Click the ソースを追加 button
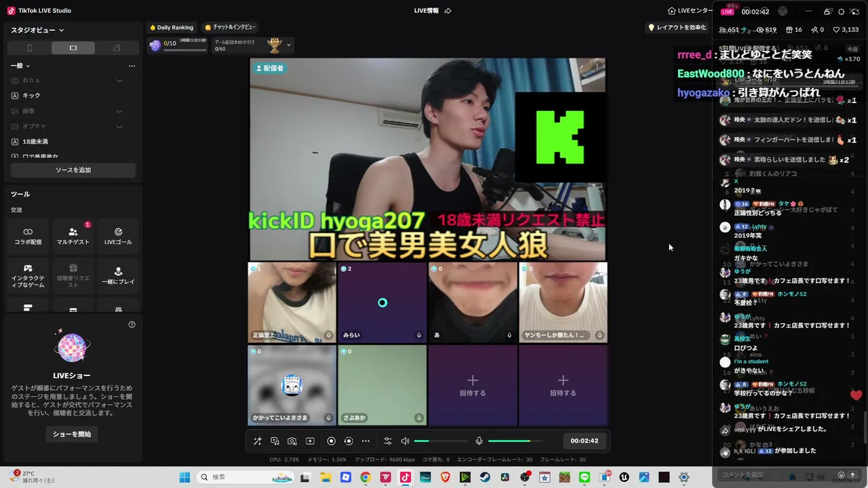Screen dimensions: 868x488 (73, 170)
